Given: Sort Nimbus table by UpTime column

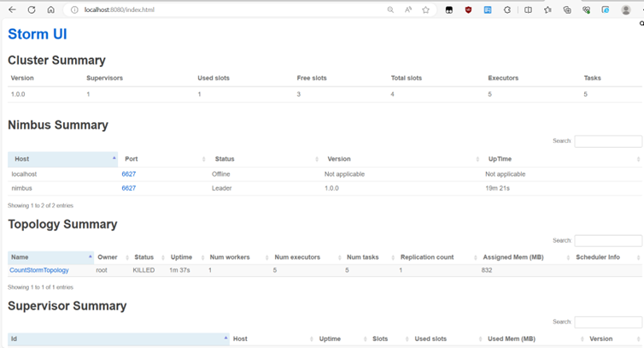Looking at the screenshot, I should coord(561,159).
